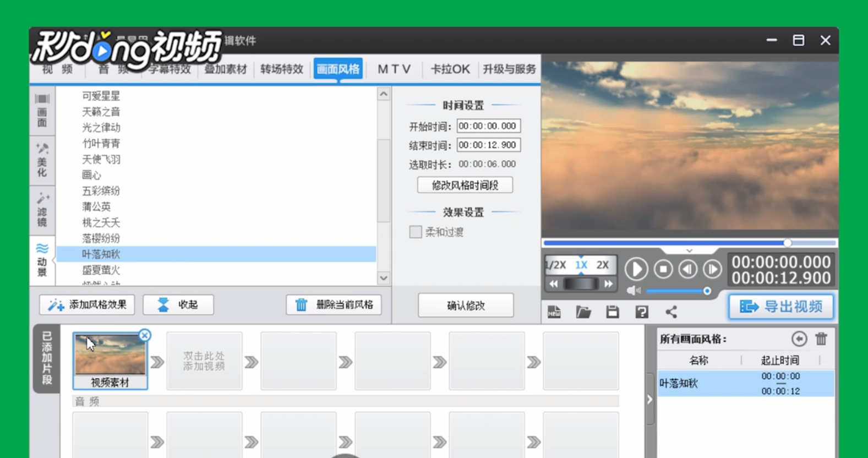Step to next frame
The image size is (868, 458).
click(712, 269)
